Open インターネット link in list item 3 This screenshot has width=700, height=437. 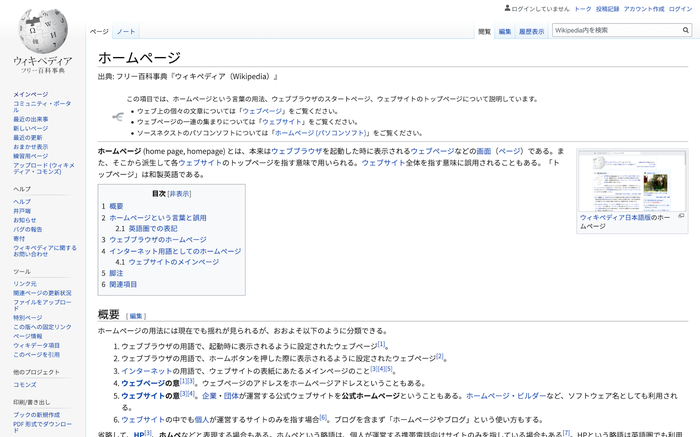[x=146, y=371]
